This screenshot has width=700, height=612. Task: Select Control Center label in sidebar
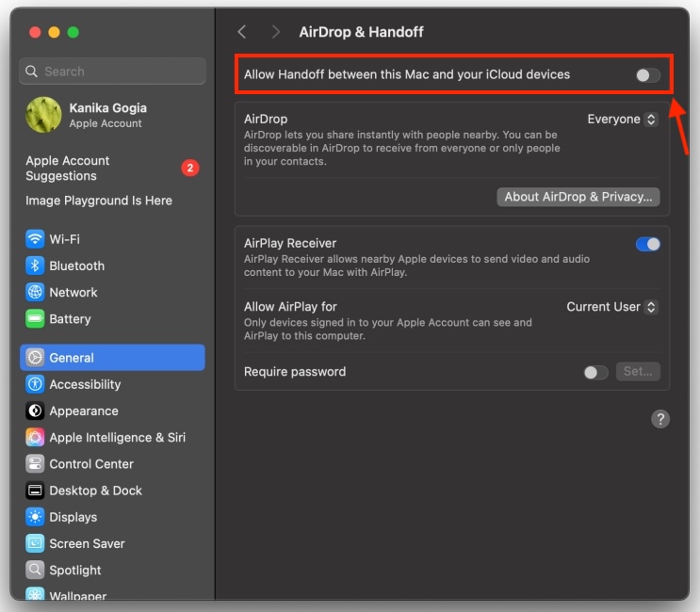coord(91,464)
